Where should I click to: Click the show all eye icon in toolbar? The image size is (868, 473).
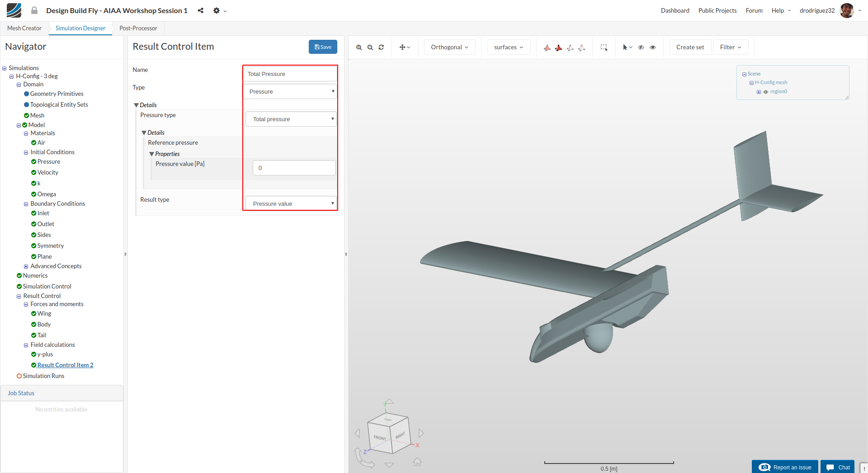(653, 47)
